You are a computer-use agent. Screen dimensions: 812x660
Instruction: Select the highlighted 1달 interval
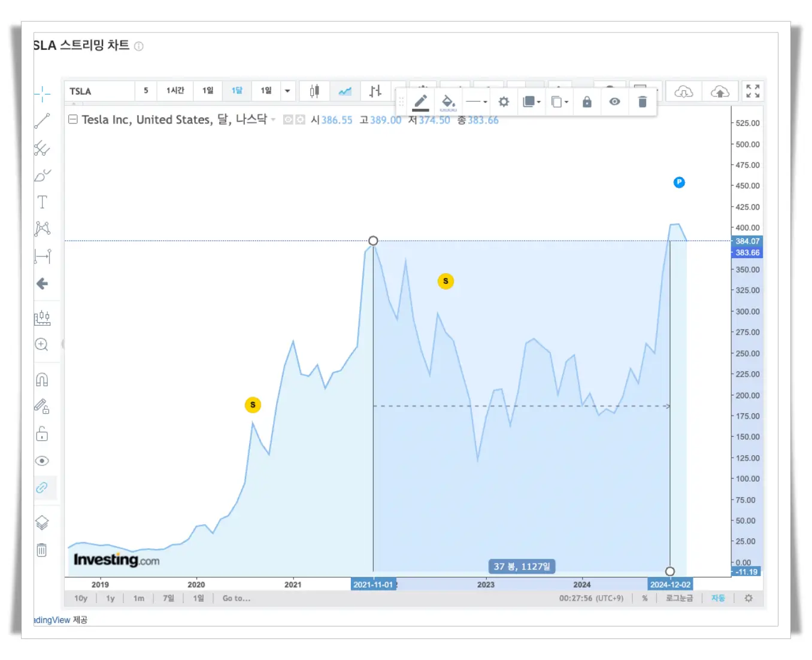click(237, 90)
